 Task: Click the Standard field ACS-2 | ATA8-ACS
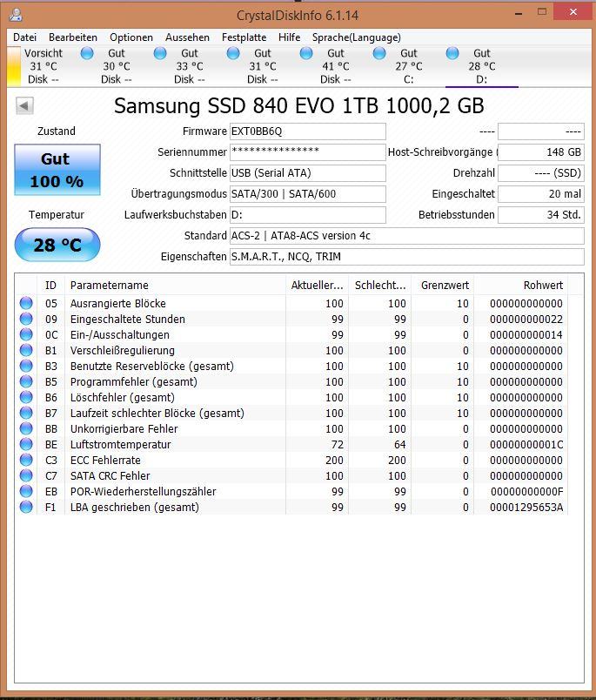[x=407, y=235]
